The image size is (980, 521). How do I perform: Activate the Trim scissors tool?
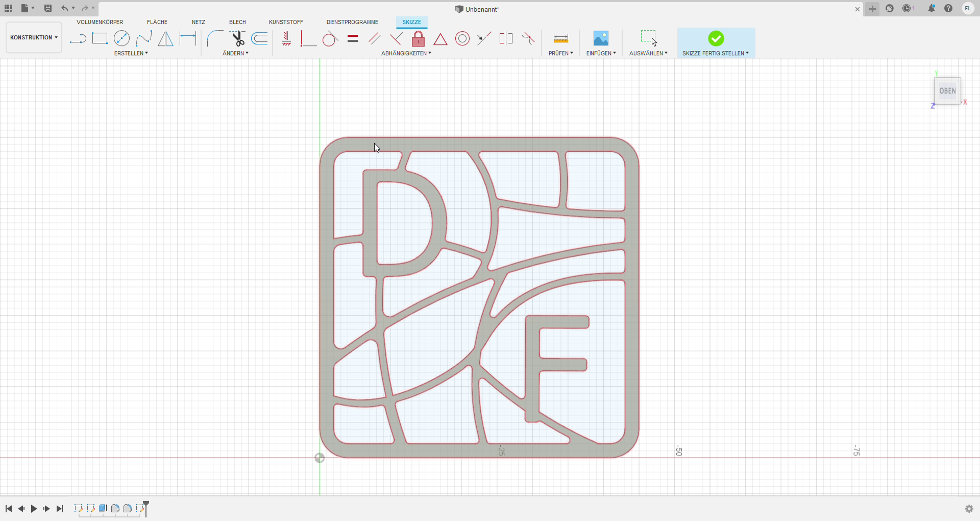(238, 39)
